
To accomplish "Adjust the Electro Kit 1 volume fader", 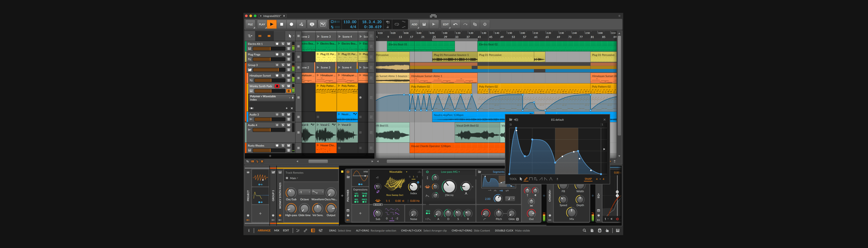I will (269, 48).
